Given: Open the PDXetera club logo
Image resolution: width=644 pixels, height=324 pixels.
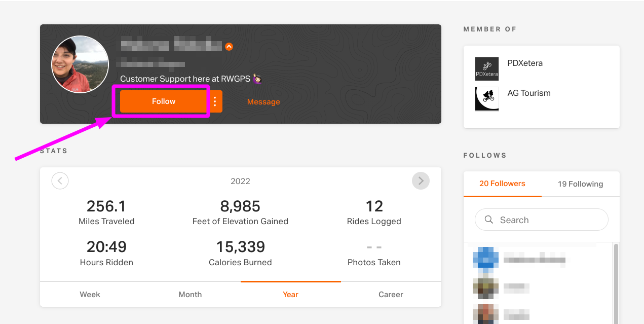Looking at the screenshot, I should 487,69.
